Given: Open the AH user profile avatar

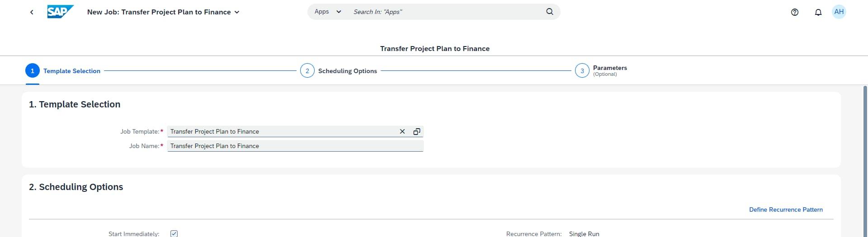Looking at the screenshot, I should coord(839,12).
